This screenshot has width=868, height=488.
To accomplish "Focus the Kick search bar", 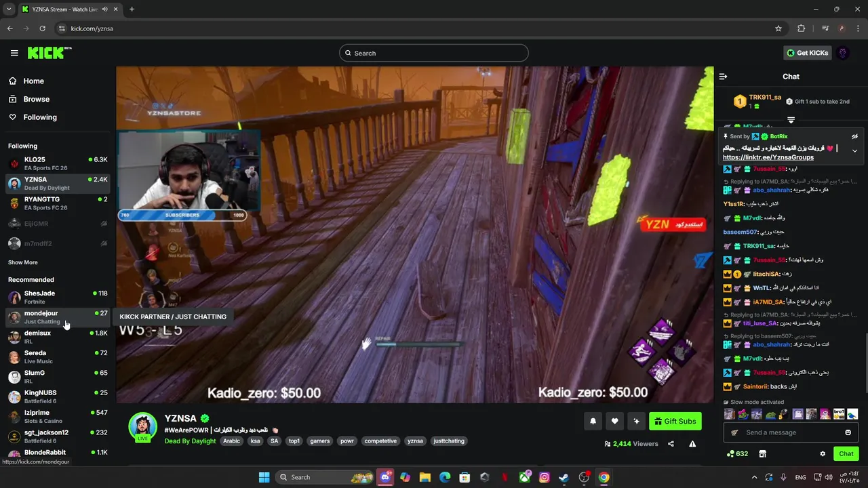I will click(x=434, y=53).
